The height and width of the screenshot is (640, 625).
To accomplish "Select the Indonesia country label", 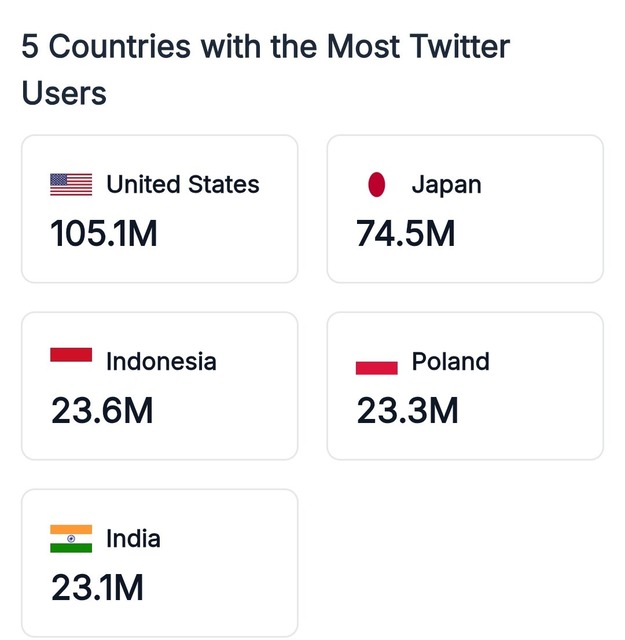I will click(x=161, y=362).
